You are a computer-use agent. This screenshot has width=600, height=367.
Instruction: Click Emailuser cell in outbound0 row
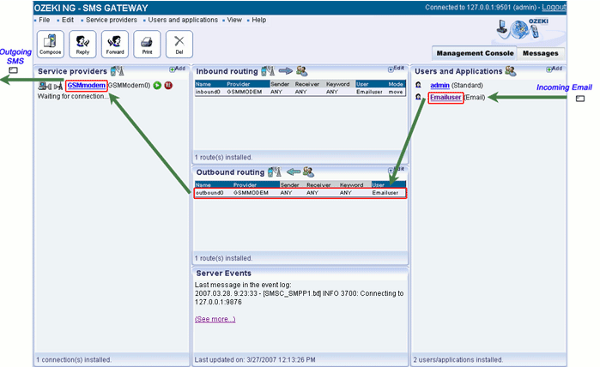[x=385, y=193]
